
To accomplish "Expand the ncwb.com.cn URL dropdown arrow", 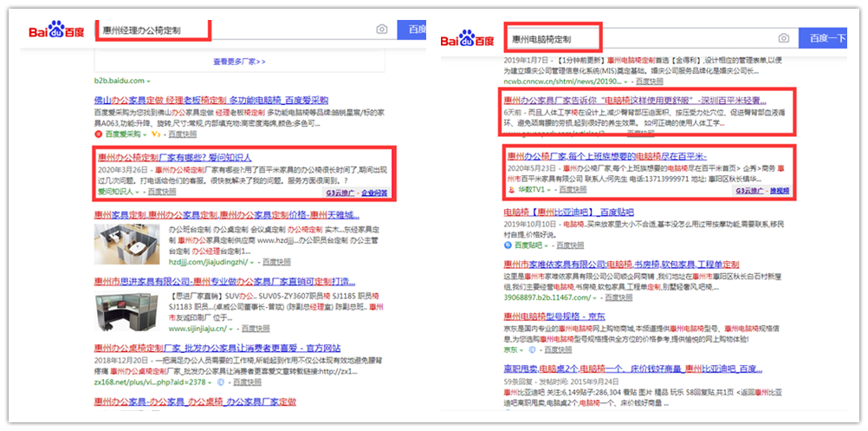I will [626, 82].
